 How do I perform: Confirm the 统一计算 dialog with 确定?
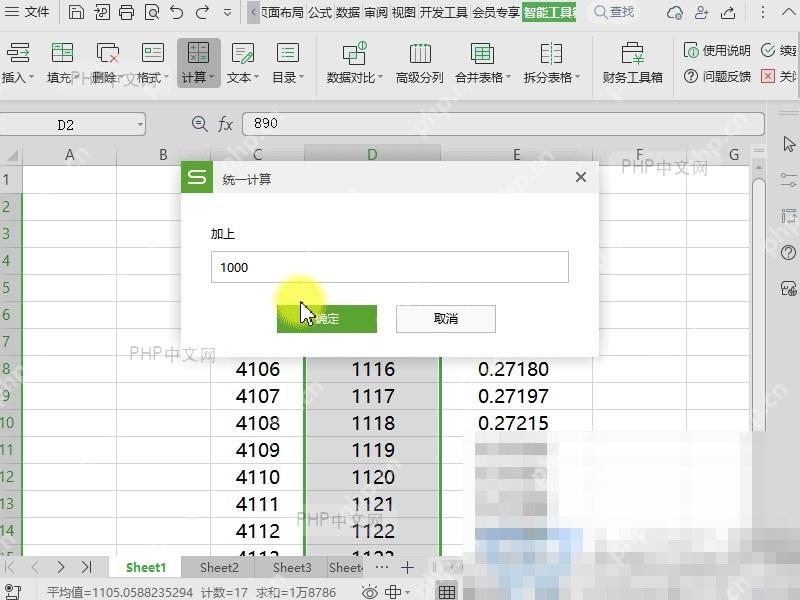(x=327, y=319)
